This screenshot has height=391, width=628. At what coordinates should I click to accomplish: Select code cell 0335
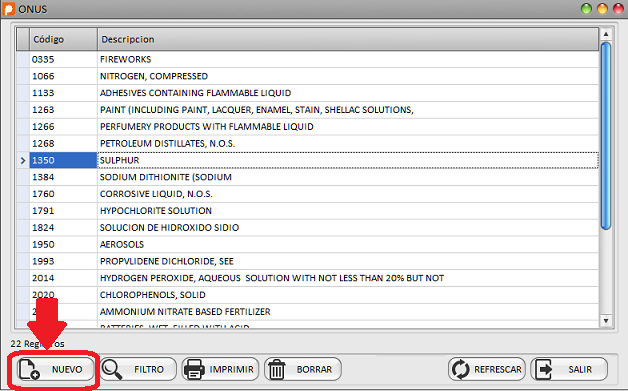tap(63, 59)
